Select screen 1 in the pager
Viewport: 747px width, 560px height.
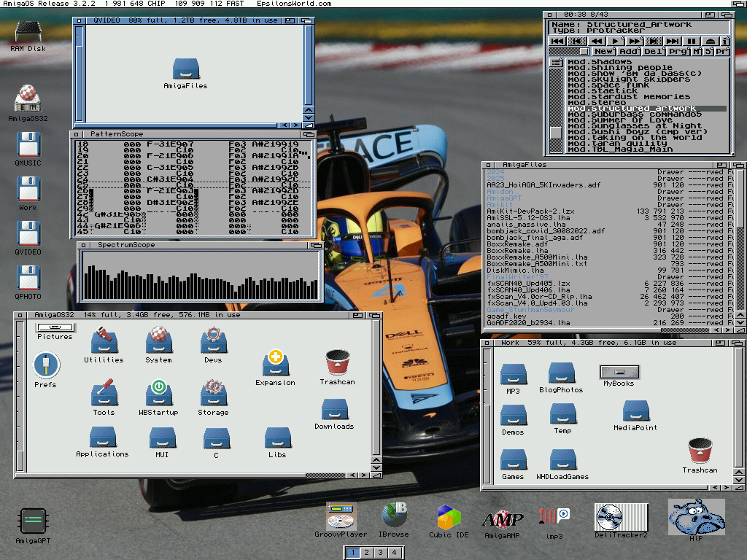[353, 553]
